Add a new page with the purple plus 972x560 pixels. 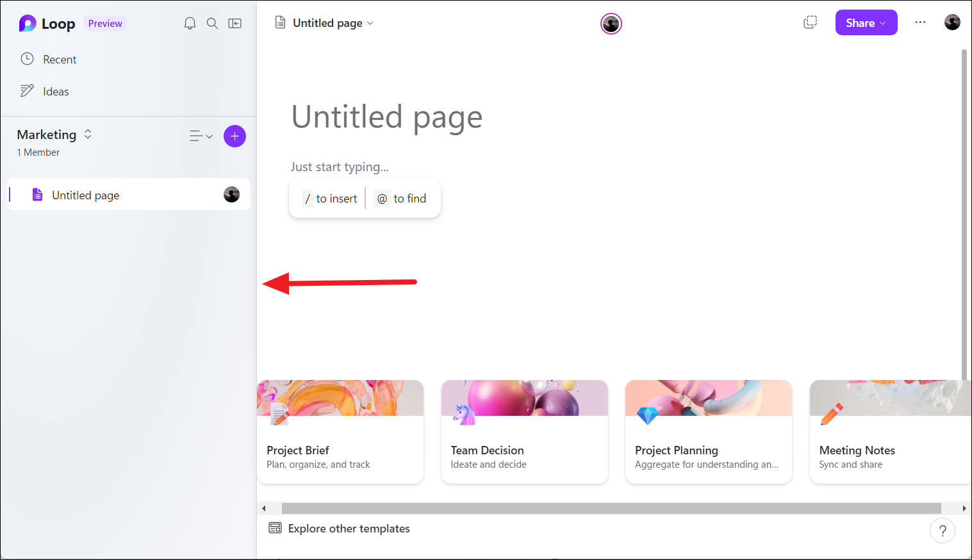(235, 136)
